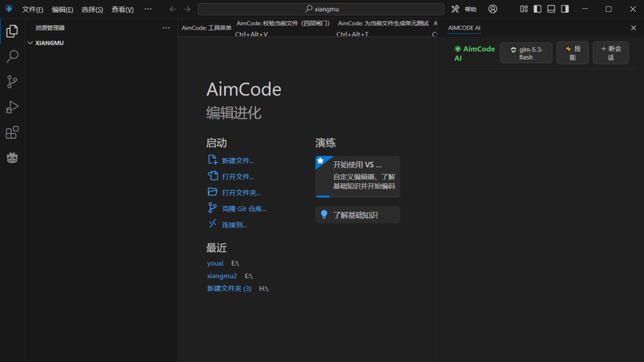644x362 pixels.
Task: Go back with the left arrow
Action: point(173,9)
